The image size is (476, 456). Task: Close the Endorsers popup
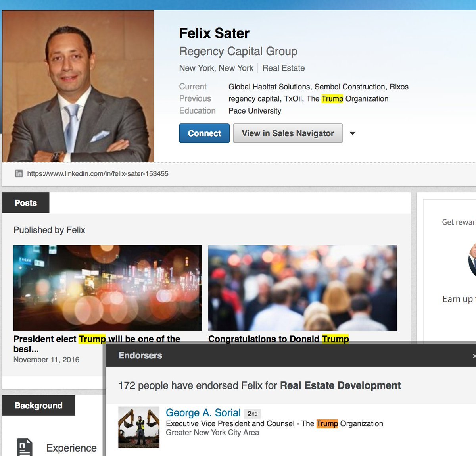(x=474, y=356)
